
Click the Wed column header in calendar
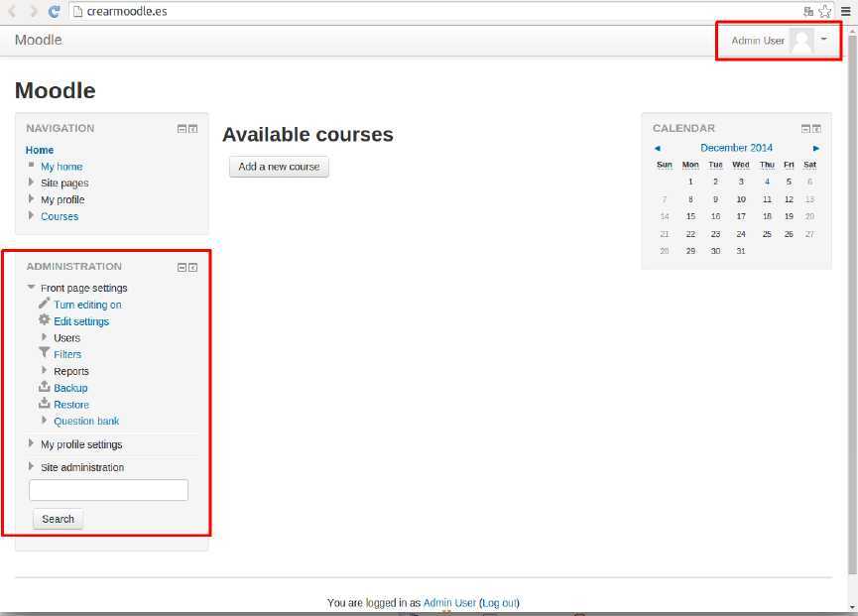741,165
